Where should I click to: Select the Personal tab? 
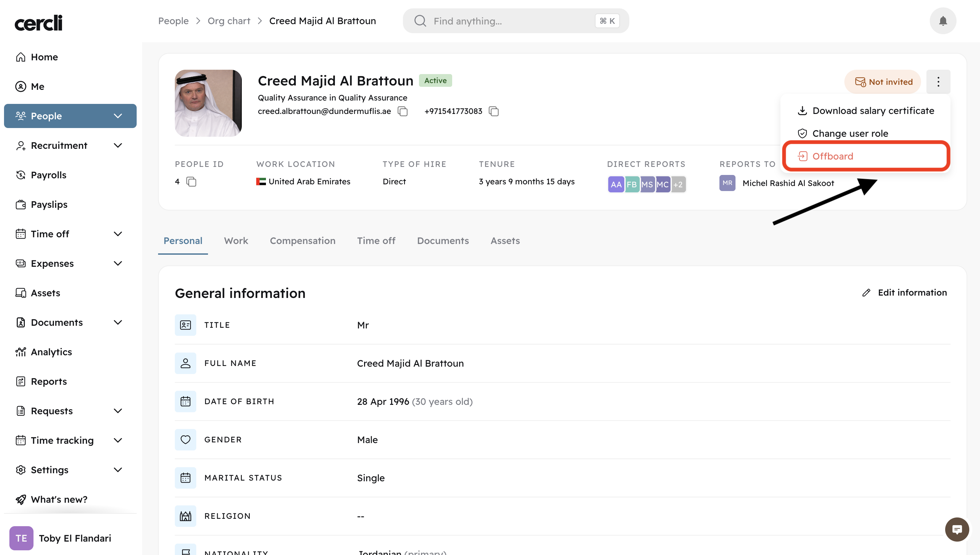(183, 241)
